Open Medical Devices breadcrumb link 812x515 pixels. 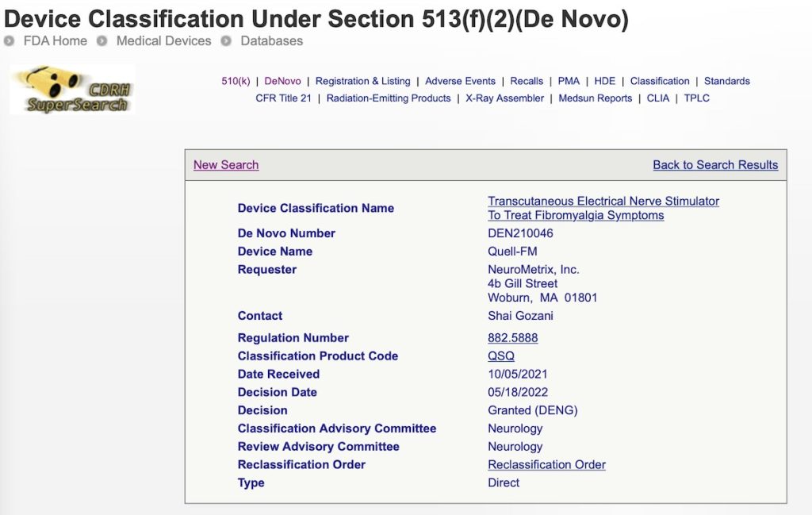pos(163,40)
